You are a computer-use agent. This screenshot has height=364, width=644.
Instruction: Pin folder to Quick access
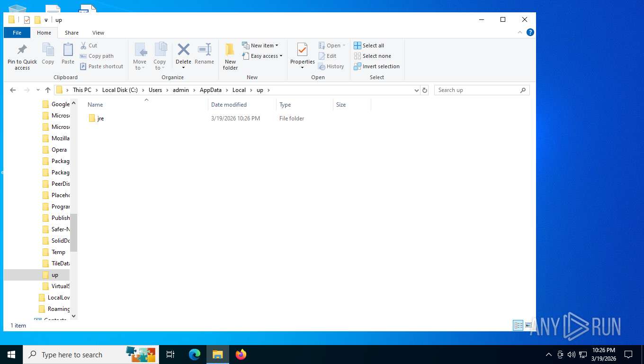pyautogui.click(x=22, y=57)
